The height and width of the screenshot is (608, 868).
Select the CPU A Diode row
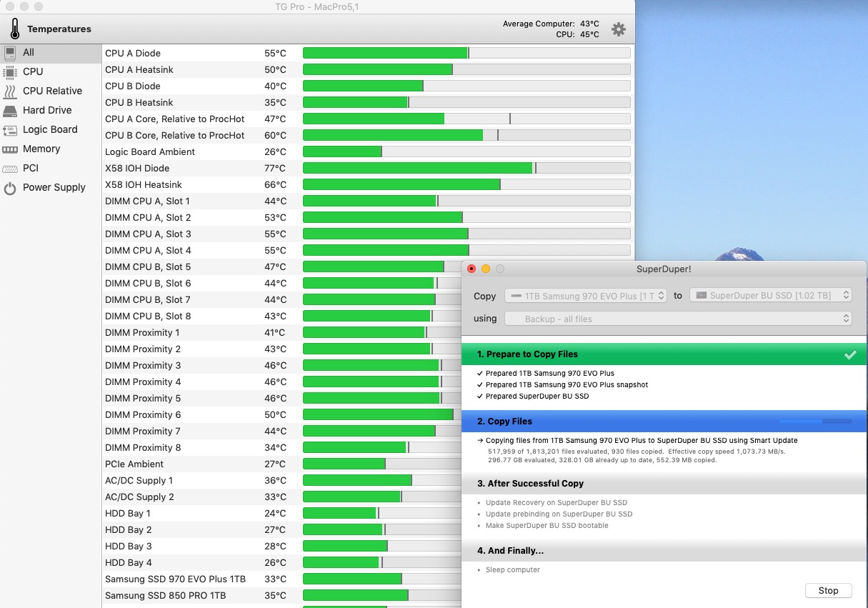[x=368, y=53]
